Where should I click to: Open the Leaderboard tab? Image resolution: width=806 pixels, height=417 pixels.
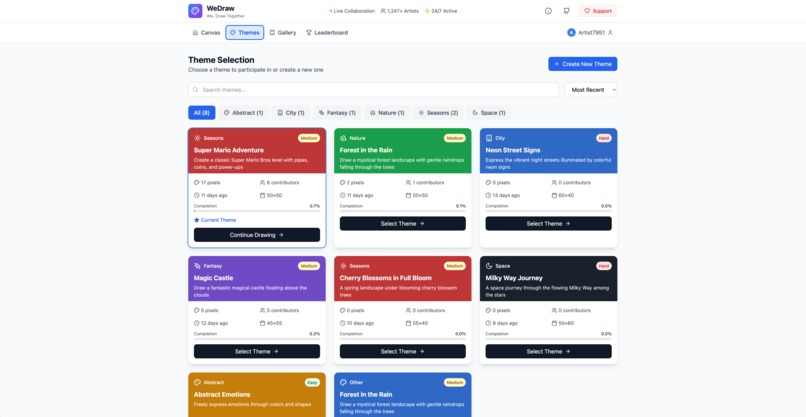(327, 32)
